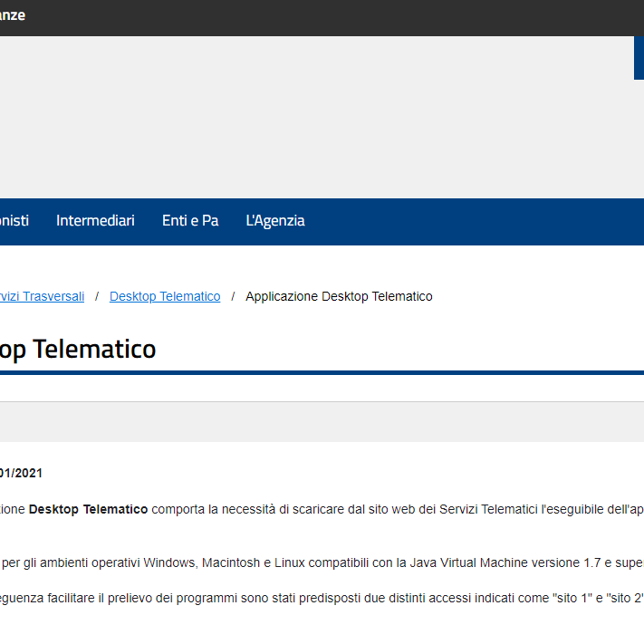Select Enti e Pa in navigation bar

tap(190, 221)
